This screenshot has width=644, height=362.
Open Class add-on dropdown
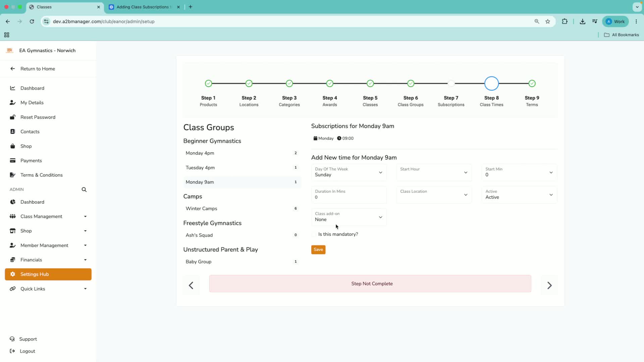coord(349,217)
